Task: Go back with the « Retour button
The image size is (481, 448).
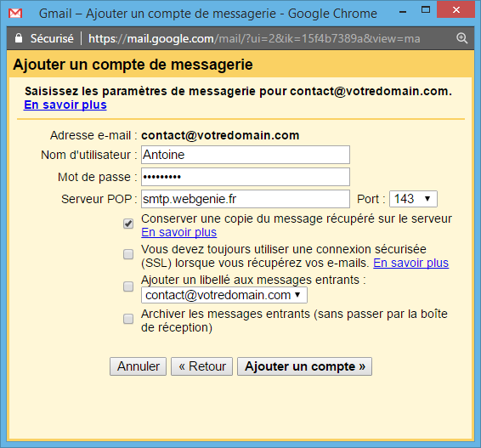Action: pos(202,366)
